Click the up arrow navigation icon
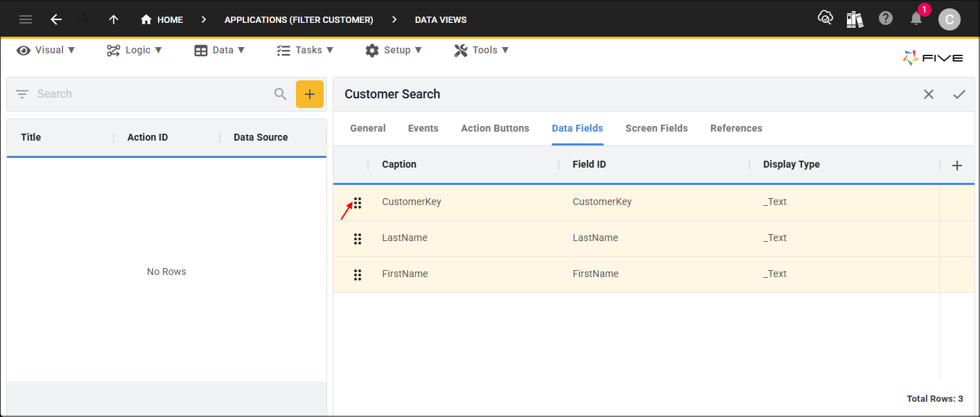This screenshot has width=980, height=417. (114, 19)
